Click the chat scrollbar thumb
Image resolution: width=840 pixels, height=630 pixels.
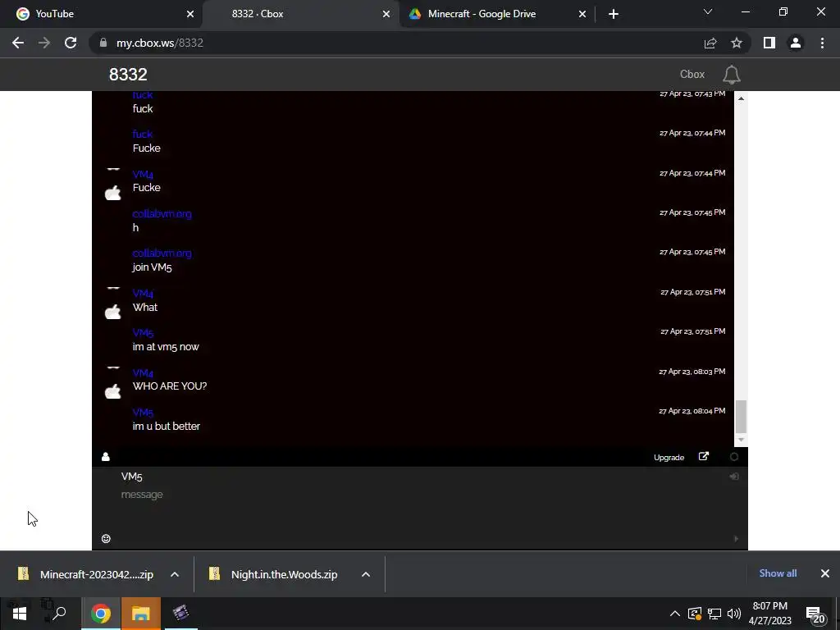pos(741,416)
